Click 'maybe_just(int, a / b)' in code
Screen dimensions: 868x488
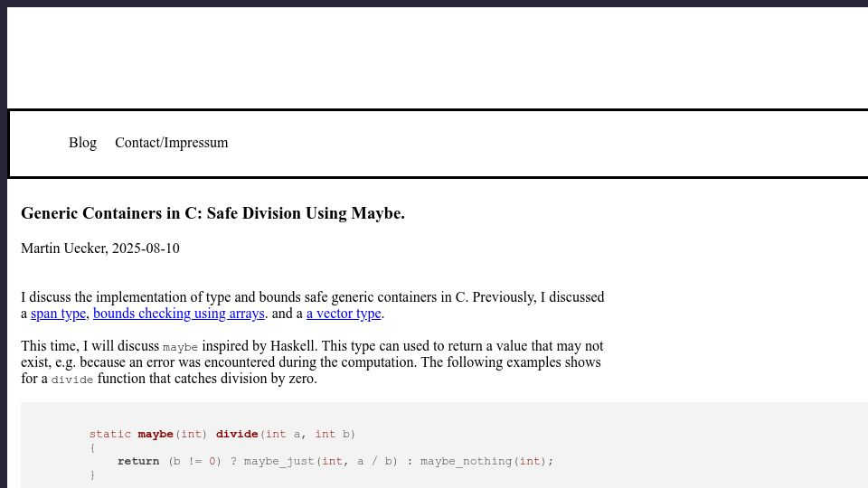point(320,462)
